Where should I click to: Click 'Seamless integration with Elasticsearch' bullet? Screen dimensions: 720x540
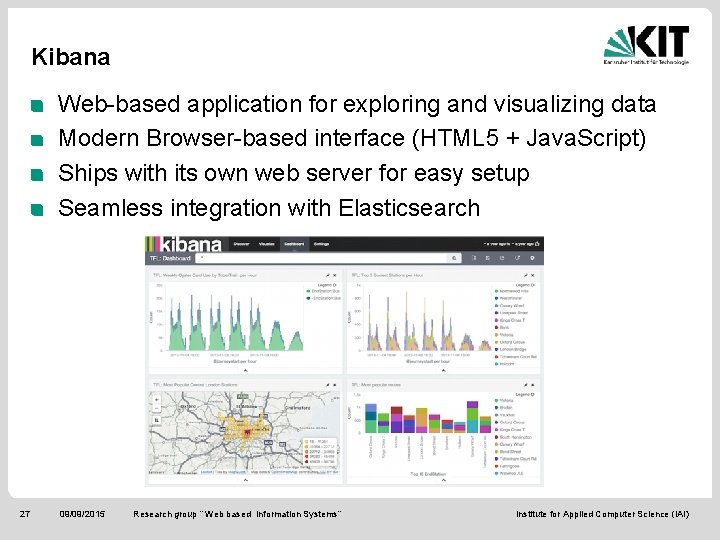coord(269,208)
